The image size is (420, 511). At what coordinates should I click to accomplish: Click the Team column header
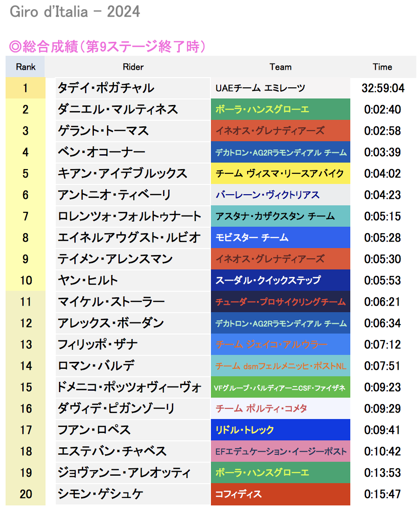(x=281, y=67)
